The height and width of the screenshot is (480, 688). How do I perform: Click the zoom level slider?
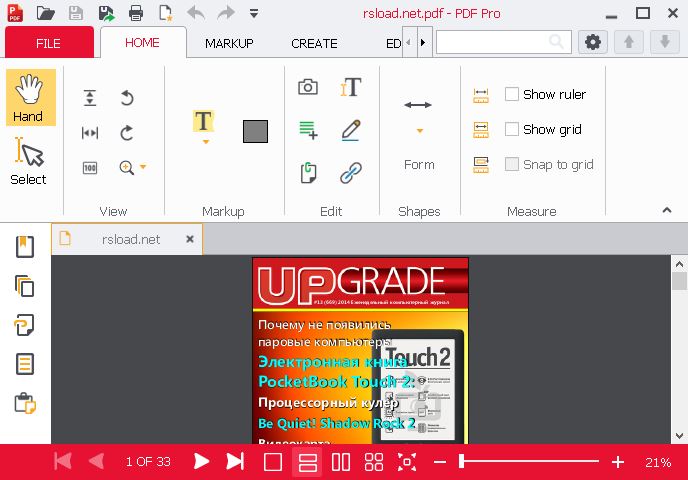(x=529, y=462)
